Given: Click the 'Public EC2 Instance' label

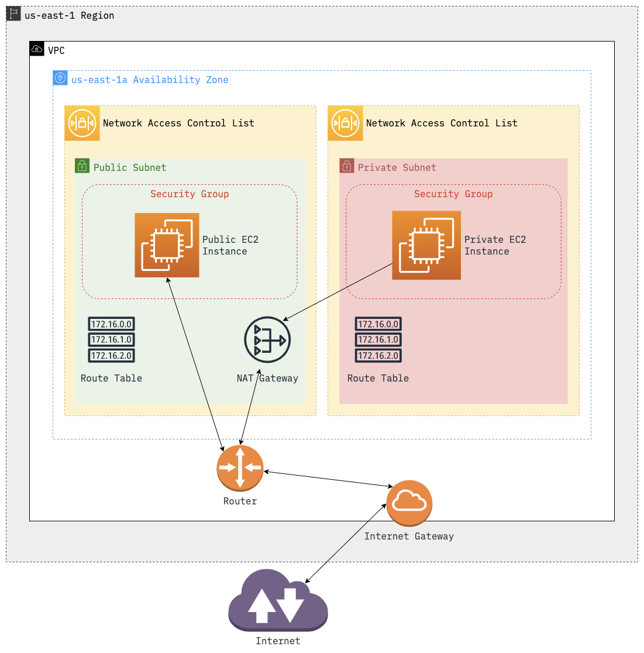Looking at the screenshot, I should [x=230, y=245].
